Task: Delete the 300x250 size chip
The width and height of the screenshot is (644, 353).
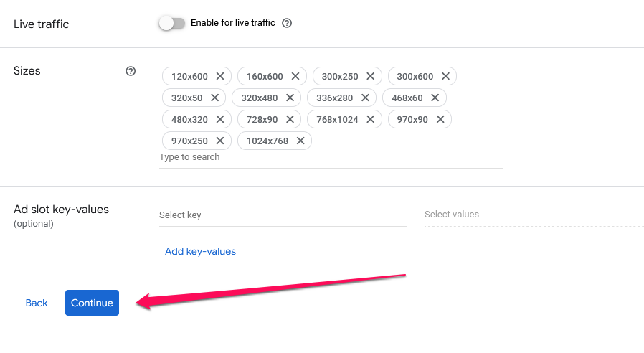Action: click(x=371, y=77)
